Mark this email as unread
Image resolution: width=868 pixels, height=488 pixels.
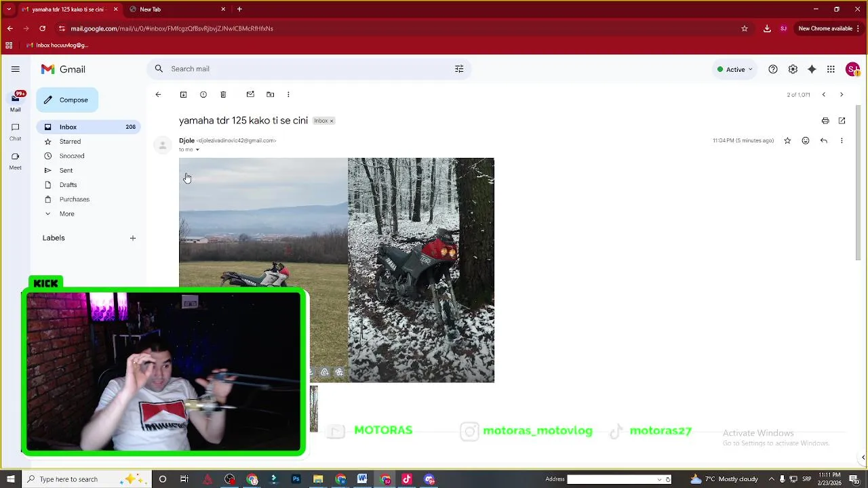point(250,94)
